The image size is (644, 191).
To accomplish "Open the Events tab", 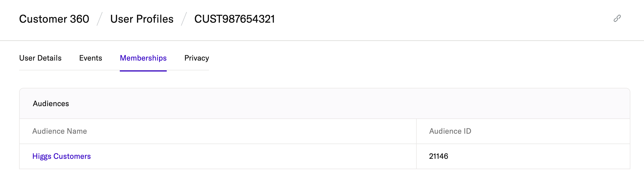I will point(91,58).
